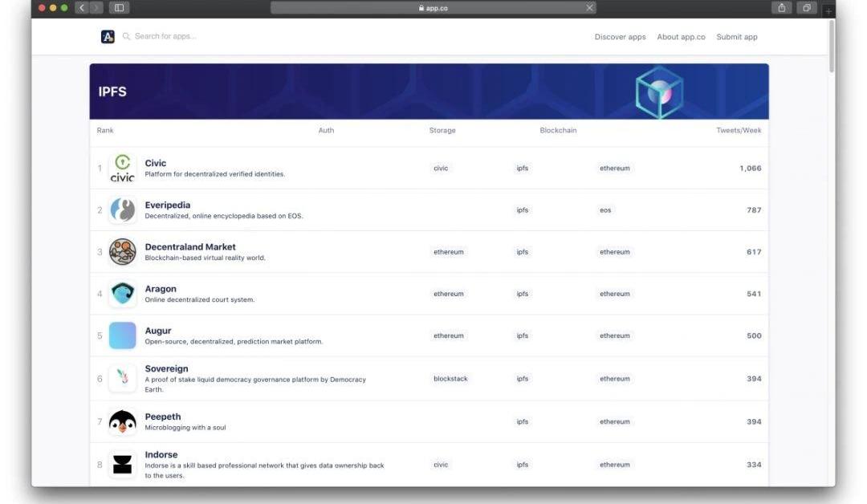Open the About app.co page

(x=681, y=37)
